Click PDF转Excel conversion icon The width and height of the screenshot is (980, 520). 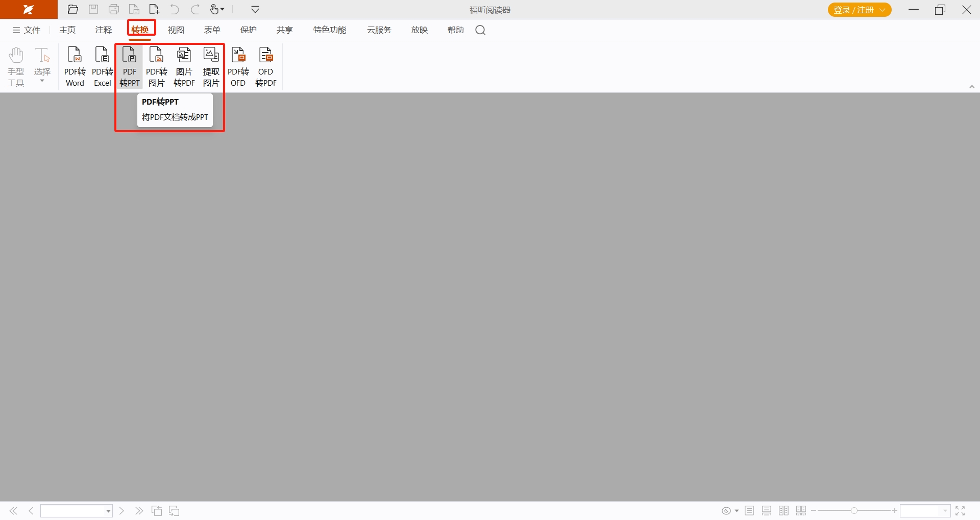(x=103, y=67)
